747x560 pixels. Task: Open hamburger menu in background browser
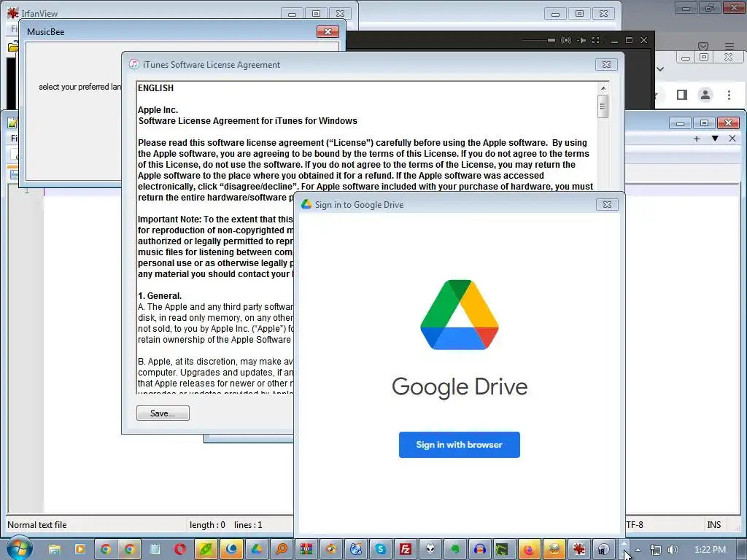click(x=729, y=46)
